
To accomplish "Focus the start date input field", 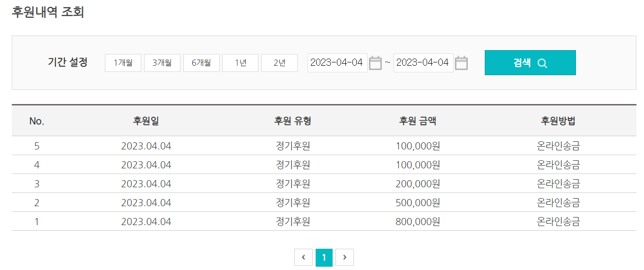I will point(337,63).
